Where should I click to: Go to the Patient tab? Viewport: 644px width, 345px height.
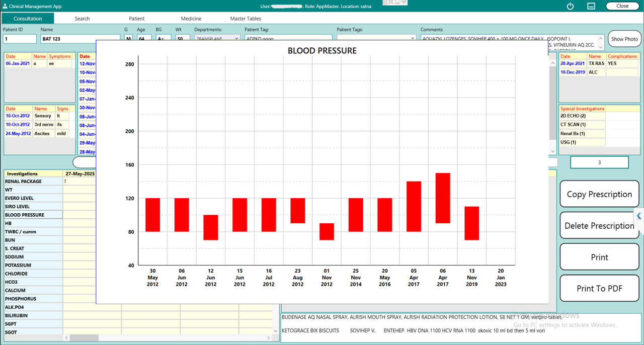click(136, 19)
